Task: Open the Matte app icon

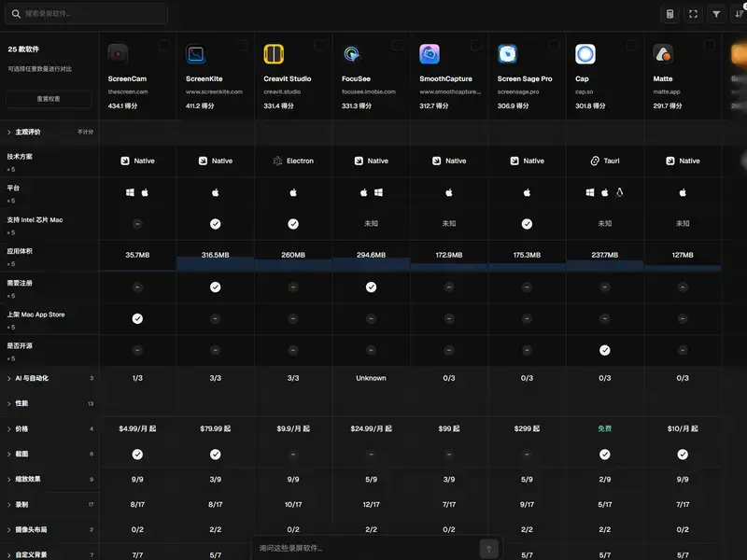Action: click(663, 54)
